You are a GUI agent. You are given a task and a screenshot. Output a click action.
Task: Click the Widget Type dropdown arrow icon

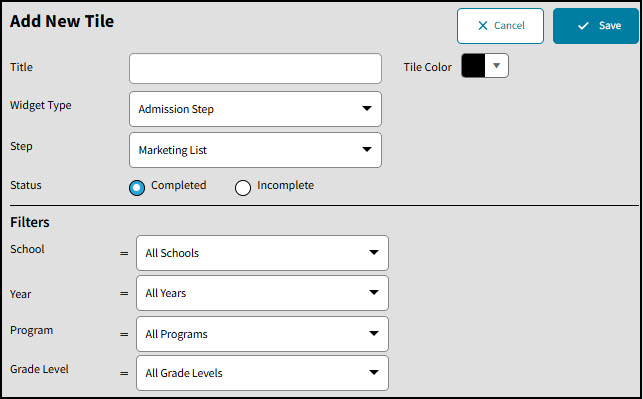367,108
